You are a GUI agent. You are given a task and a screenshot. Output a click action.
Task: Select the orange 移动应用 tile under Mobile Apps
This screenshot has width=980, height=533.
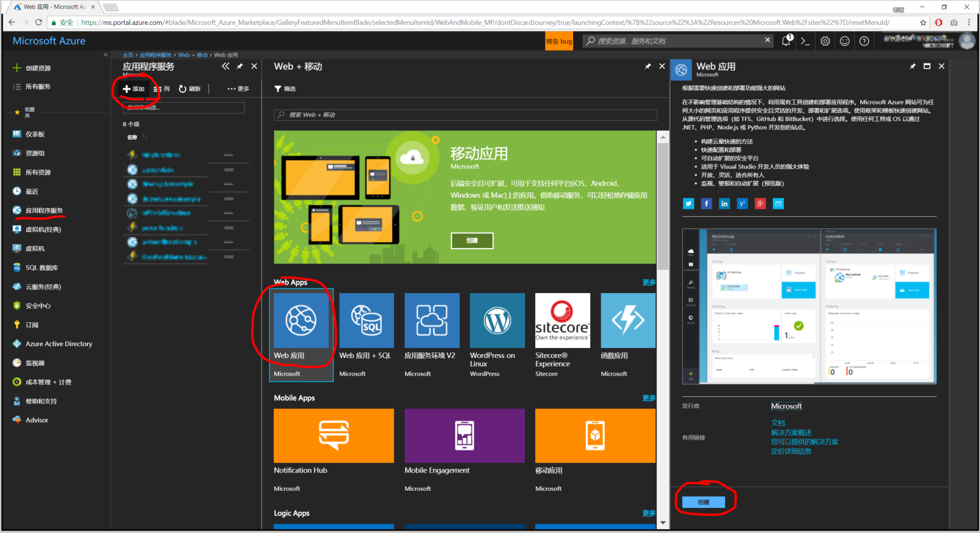click(595, 451)
